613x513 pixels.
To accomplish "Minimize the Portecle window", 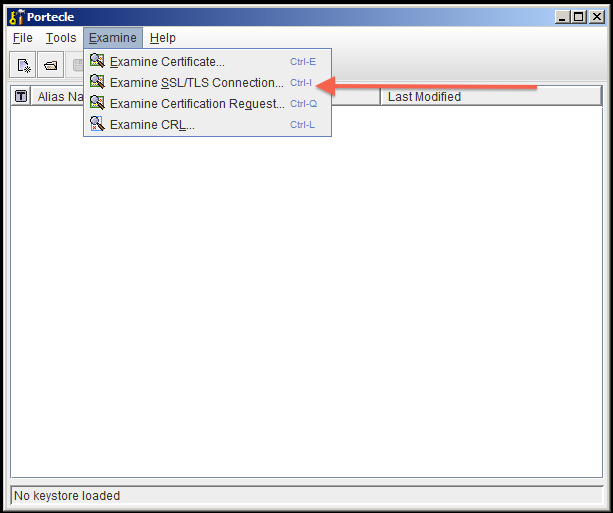I will tap(562, 17).
